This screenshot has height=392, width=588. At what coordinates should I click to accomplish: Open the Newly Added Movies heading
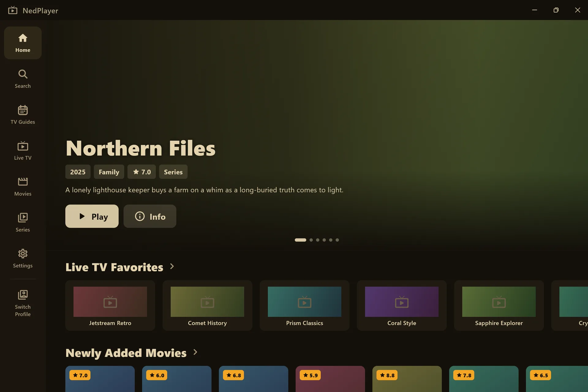(x=126, y=353)
